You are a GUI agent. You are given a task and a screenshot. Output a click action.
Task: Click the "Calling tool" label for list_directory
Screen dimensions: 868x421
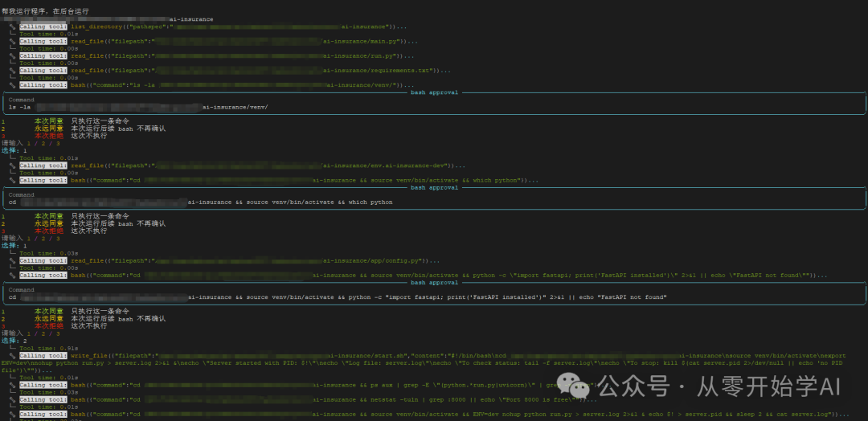[43, 27]
